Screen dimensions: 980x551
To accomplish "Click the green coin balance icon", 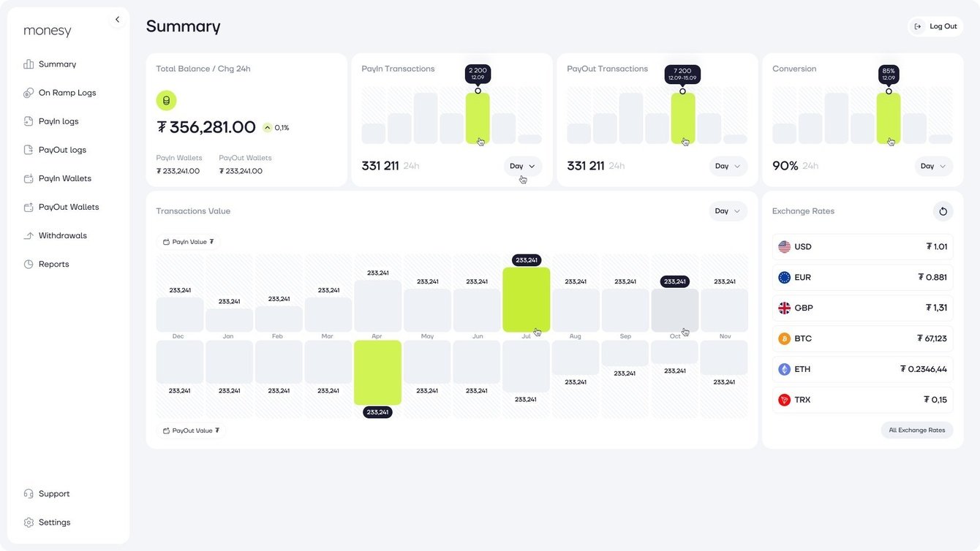I will (x=166, y=100).
